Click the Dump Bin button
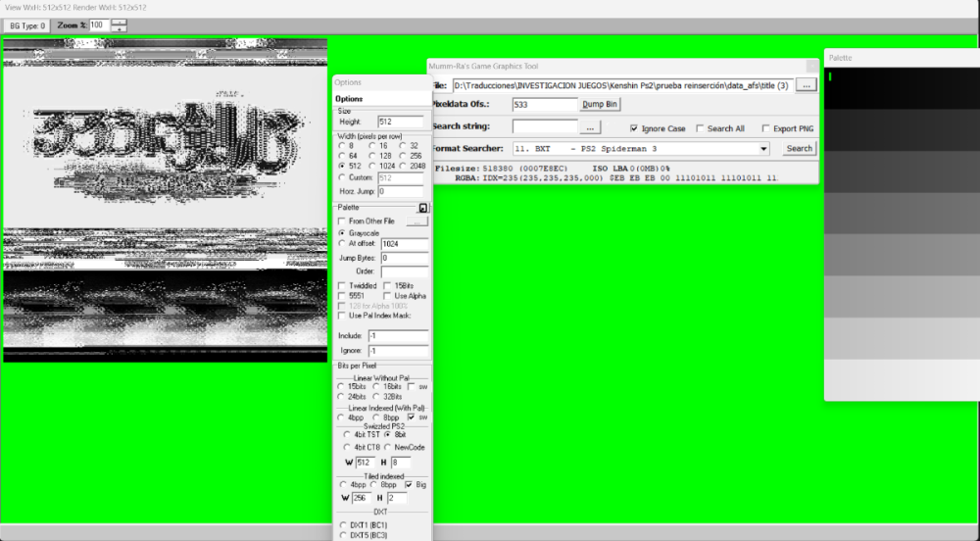 click(x=600, y=104)
